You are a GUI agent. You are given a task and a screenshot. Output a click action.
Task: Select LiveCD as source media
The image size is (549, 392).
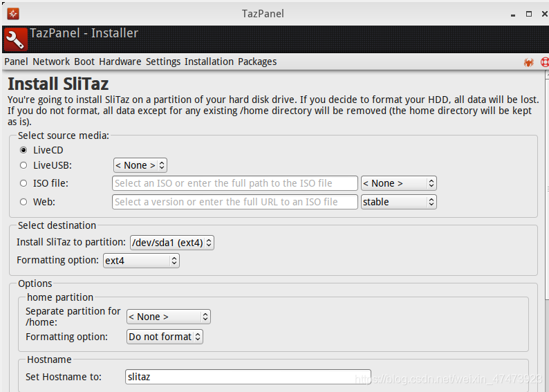click(x=24, y=150)
